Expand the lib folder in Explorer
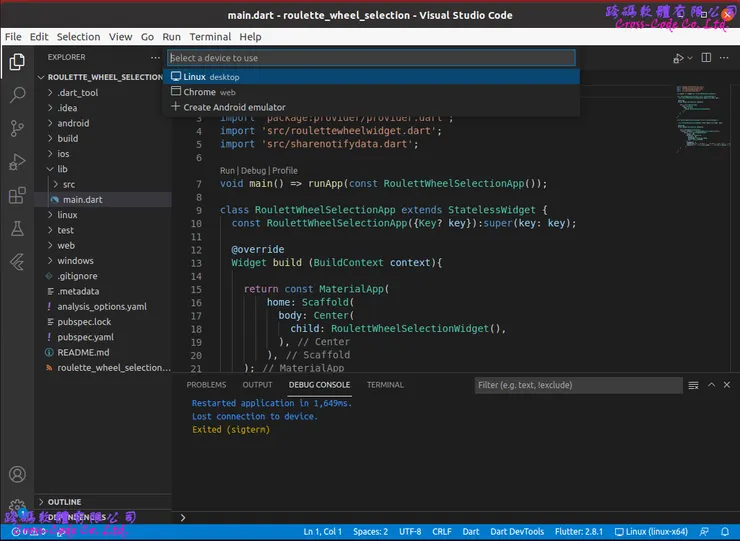Image resolution: width=740 pixels, height=541 pixels. pos(62,169)
